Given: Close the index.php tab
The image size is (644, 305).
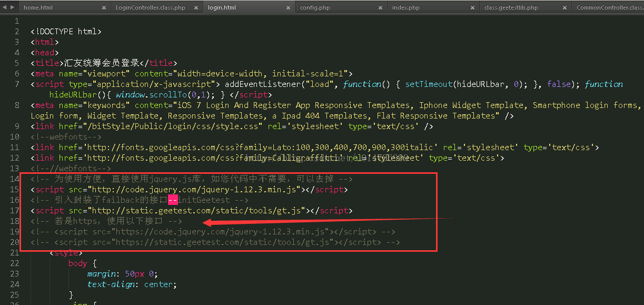Looking at the screenshot, I should [x=472, y=7].
